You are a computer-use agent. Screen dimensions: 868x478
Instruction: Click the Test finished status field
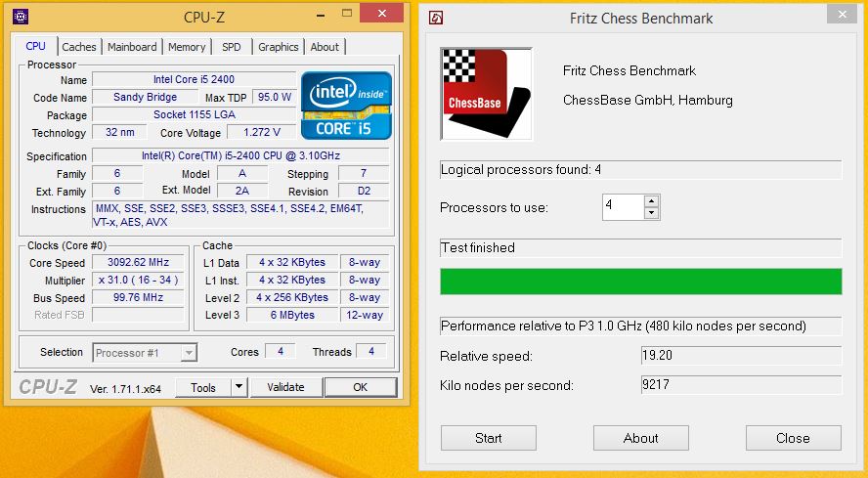641,247
